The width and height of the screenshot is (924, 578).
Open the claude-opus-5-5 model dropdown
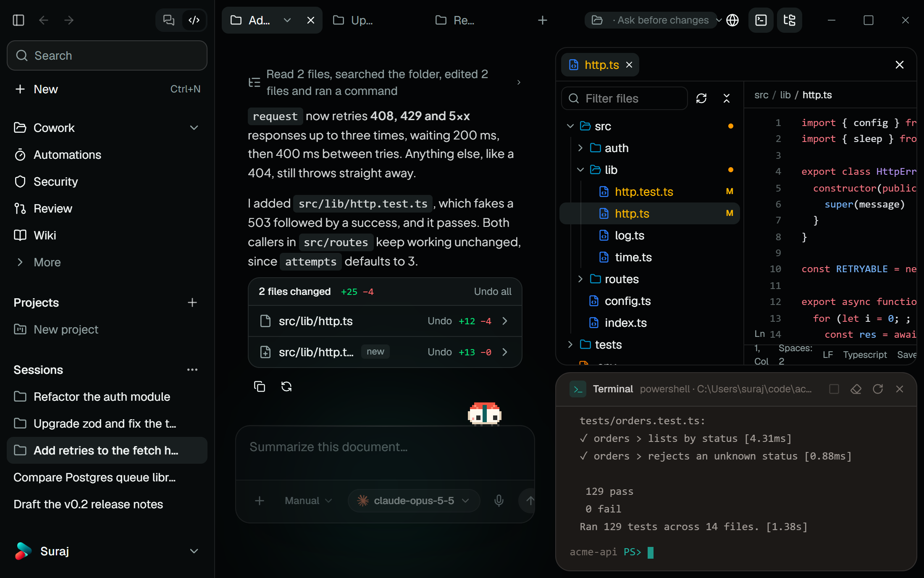point(414,501)
